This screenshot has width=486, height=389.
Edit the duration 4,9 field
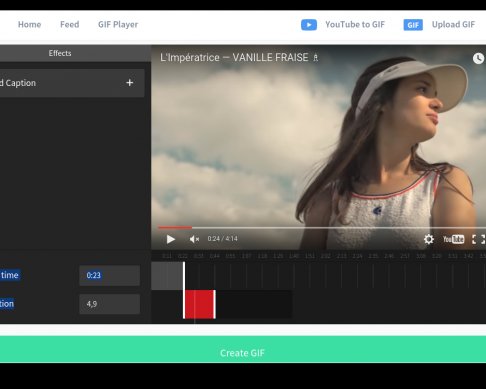coord(109,304)
